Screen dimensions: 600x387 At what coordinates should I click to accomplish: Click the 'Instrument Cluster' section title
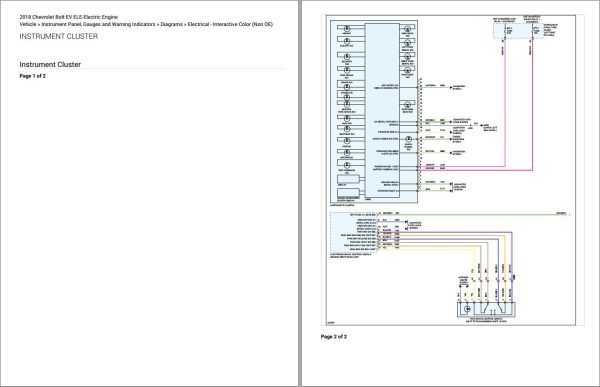tap(50, 64)
